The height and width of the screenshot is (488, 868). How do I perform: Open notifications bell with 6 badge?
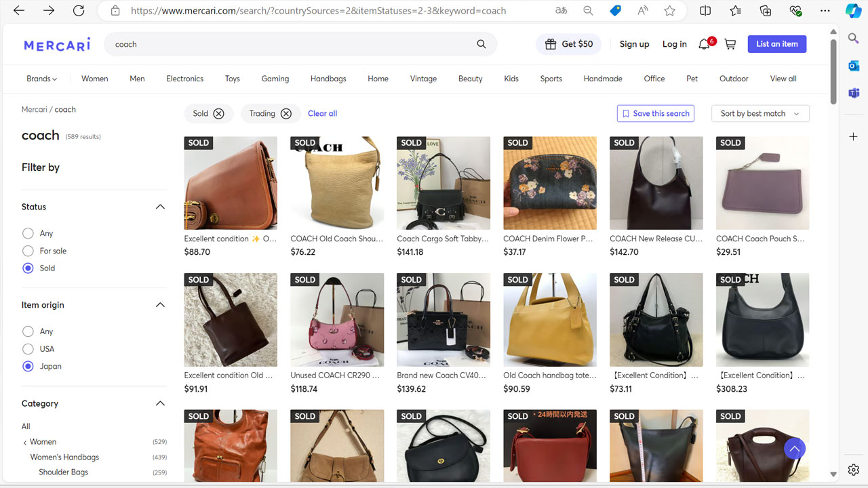click(705, 44)
